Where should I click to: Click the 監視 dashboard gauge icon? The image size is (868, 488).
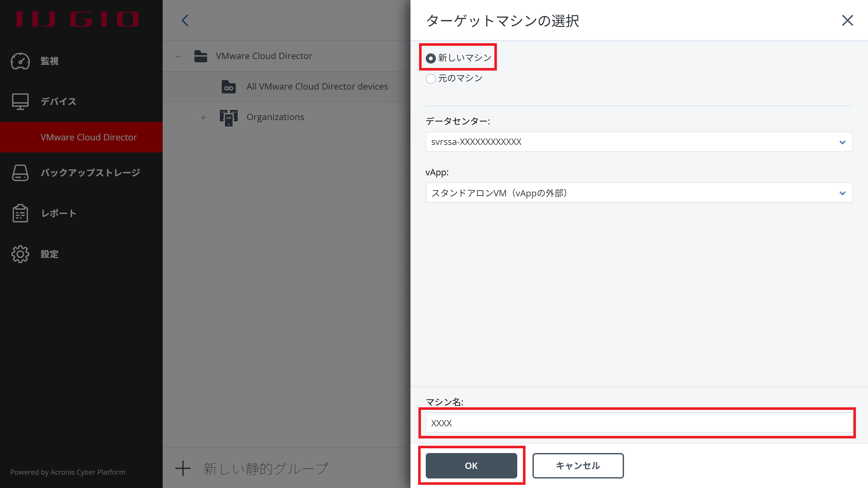pos(20,61)
